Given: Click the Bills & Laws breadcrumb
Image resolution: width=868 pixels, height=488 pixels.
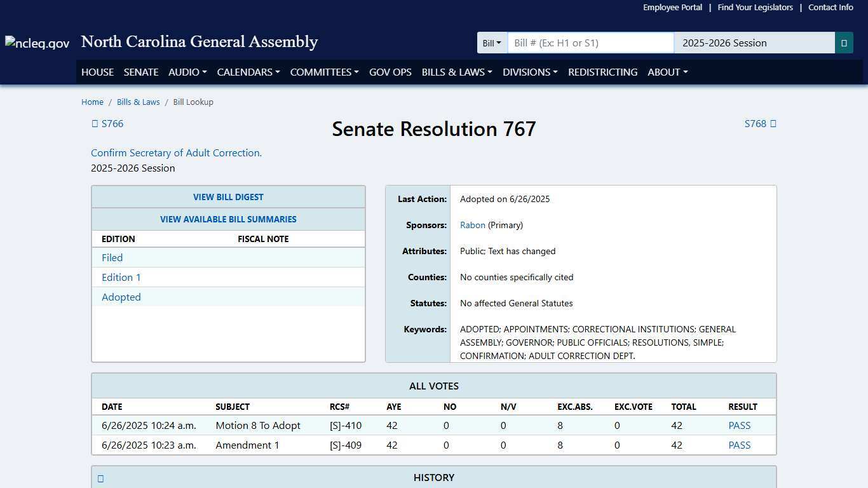Looking at the screenshot, I should (x=138, y=102).
